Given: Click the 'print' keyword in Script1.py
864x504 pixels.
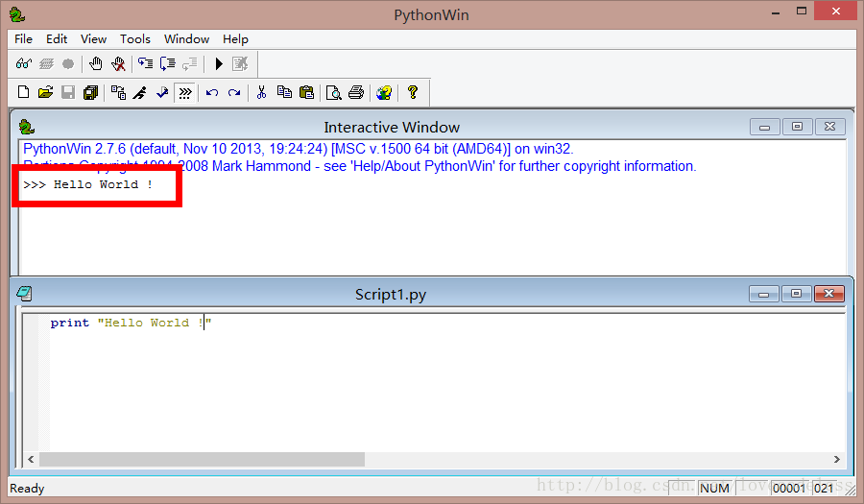Looking at the screenshot, I should 69,323.
